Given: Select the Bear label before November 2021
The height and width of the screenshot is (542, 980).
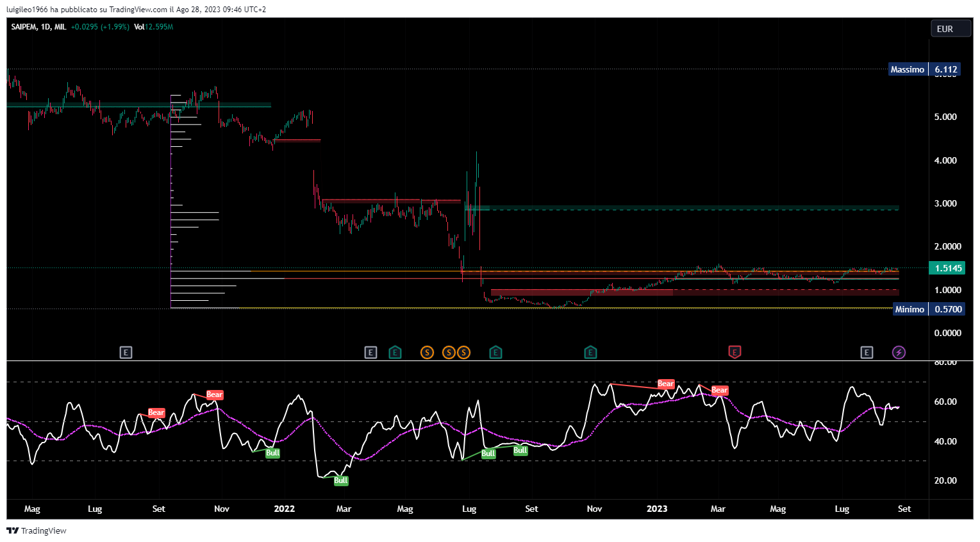Looking at the screenshot, I should [x=215, y=394].
